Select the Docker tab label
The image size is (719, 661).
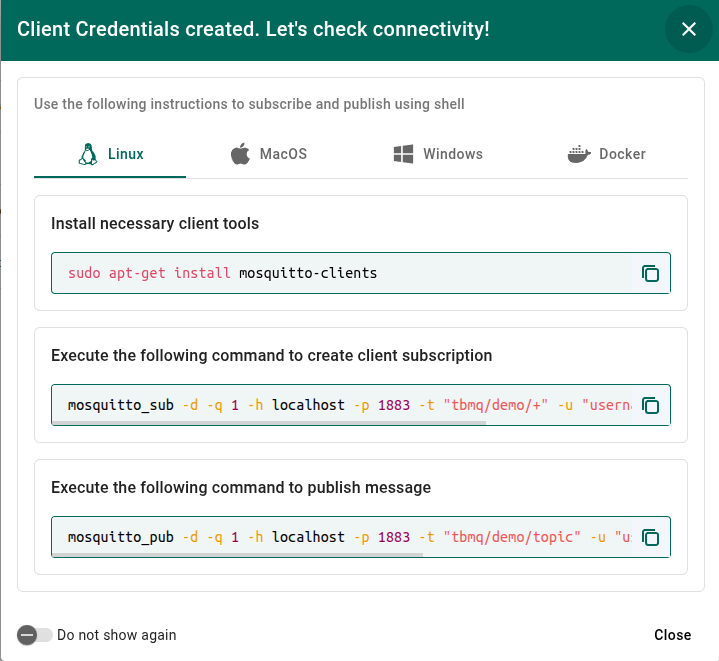click(x=622, y=154)
